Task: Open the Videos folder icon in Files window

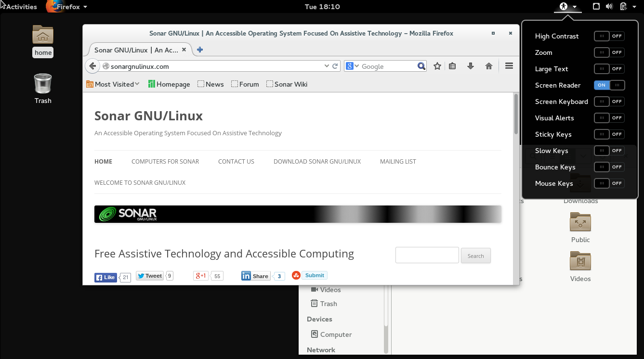Action: coord(580,261)
